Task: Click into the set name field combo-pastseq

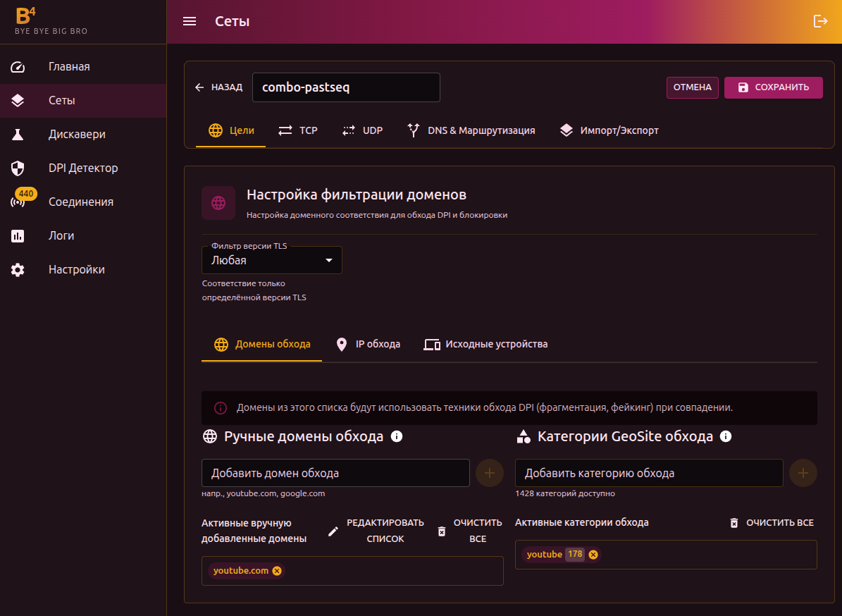Action: [x=345, y=87]
